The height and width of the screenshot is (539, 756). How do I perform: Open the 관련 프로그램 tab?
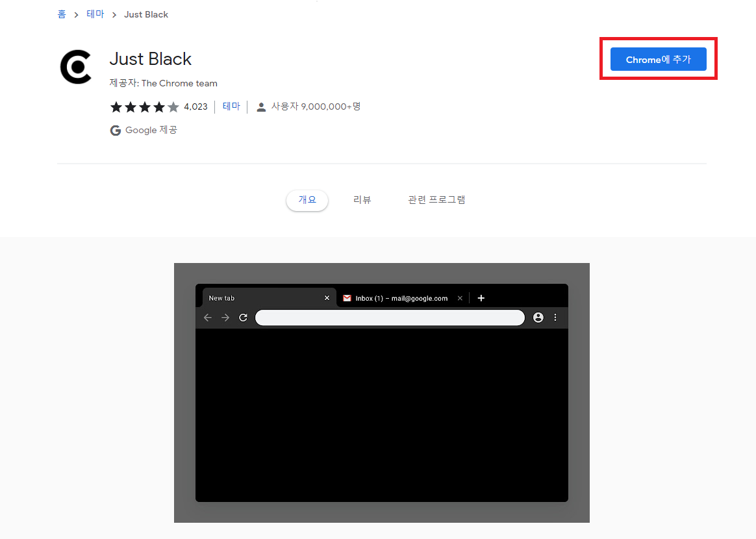pyautogui.click(x=436, y=200)
